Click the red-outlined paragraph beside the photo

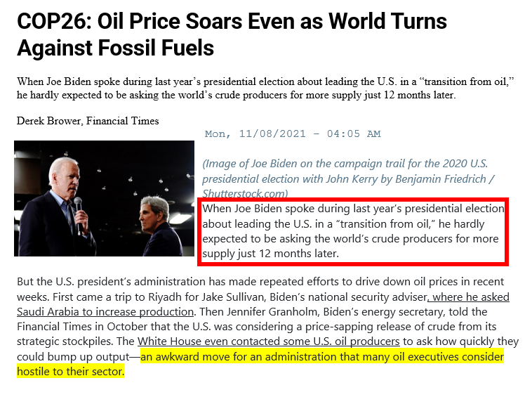coord(353,231)
